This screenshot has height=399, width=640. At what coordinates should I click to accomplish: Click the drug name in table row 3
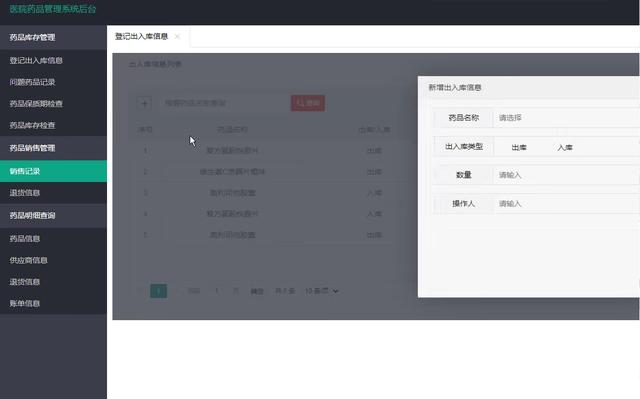(232, 193)
